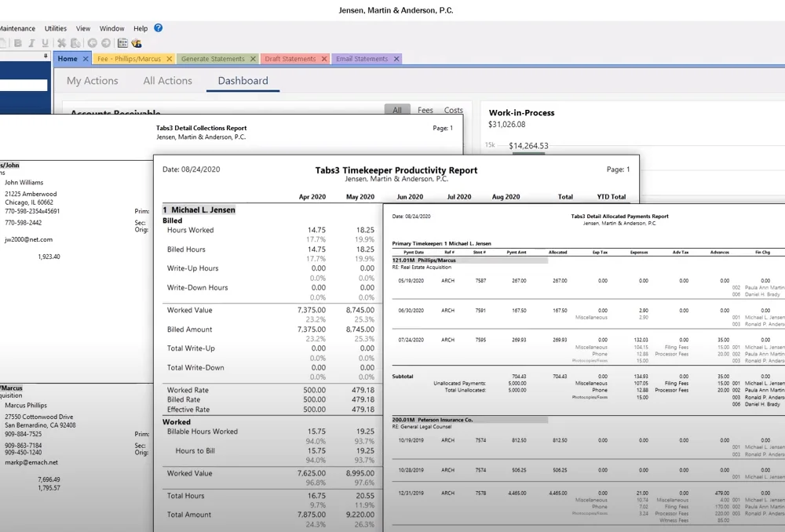Select the My Actions tab

point(93,81)
